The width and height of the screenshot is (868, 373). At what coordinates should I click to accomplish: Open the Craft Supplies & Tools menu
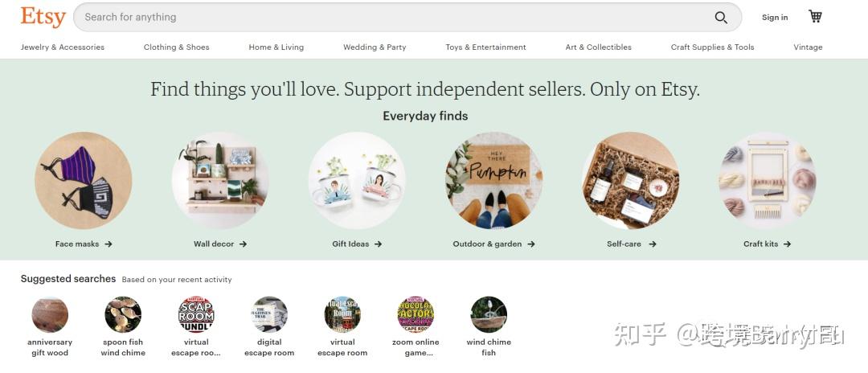tap(712, 47)
